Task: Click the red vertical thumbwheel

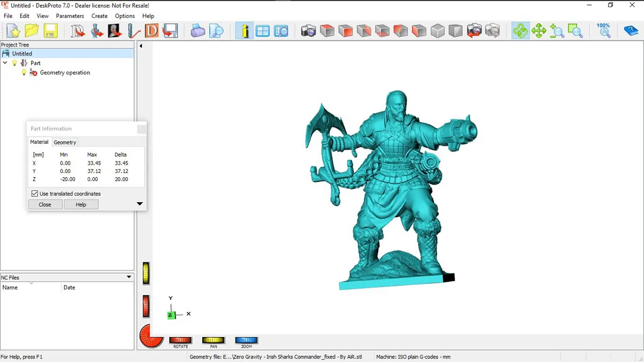Action: click(x=146, y=306)
